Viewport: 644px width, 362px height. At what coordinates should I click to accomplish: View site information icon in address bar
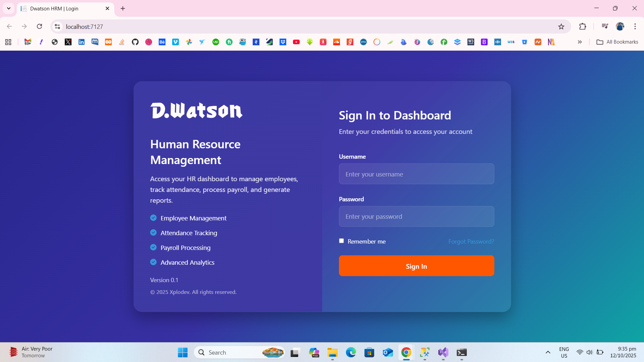click(57, 27)
